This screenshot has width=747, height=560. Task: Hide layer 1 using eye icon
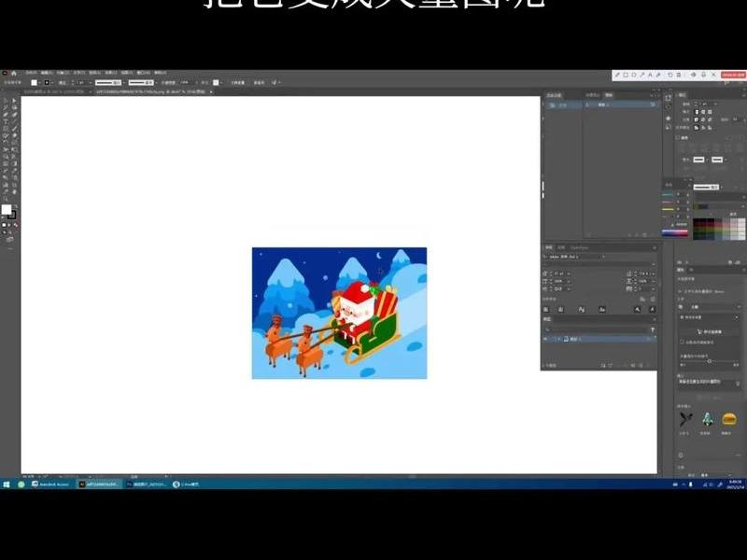[x=545, y=339]
